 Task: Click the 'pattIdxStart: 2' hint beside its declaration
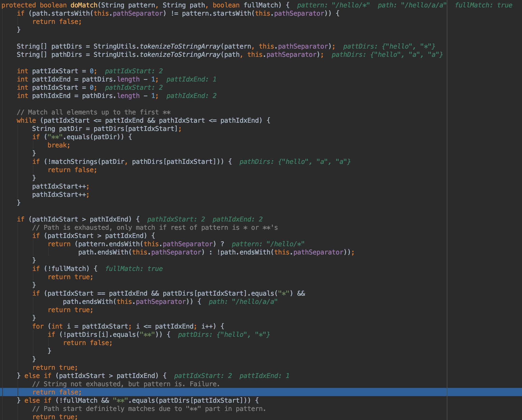pyautogui.click(x=134, y=71)
